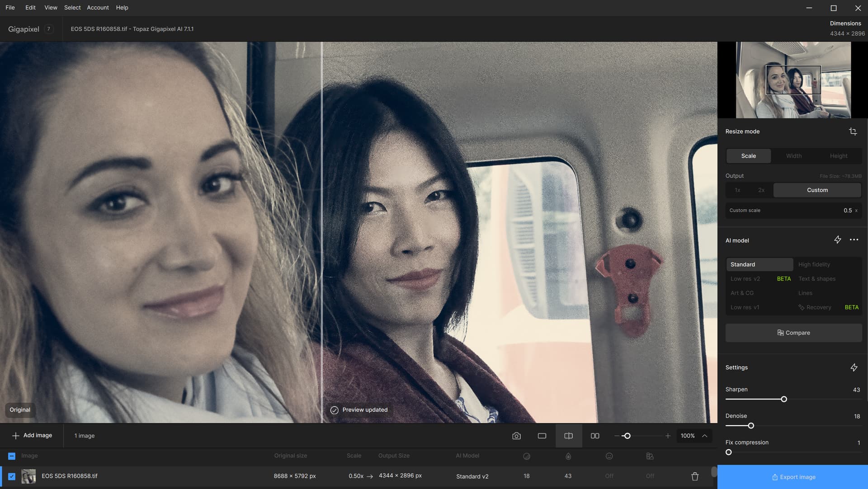Take a snapshot with the camera icon
Viewport: 868px width, 489px height.
(516, 436)
